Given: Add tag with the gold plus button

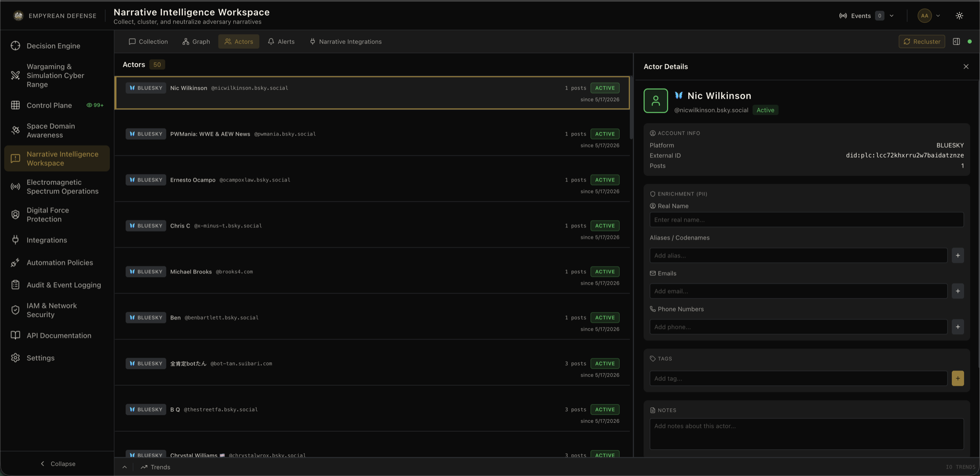Looking at the screenshot, I should (x=958, y=378).
